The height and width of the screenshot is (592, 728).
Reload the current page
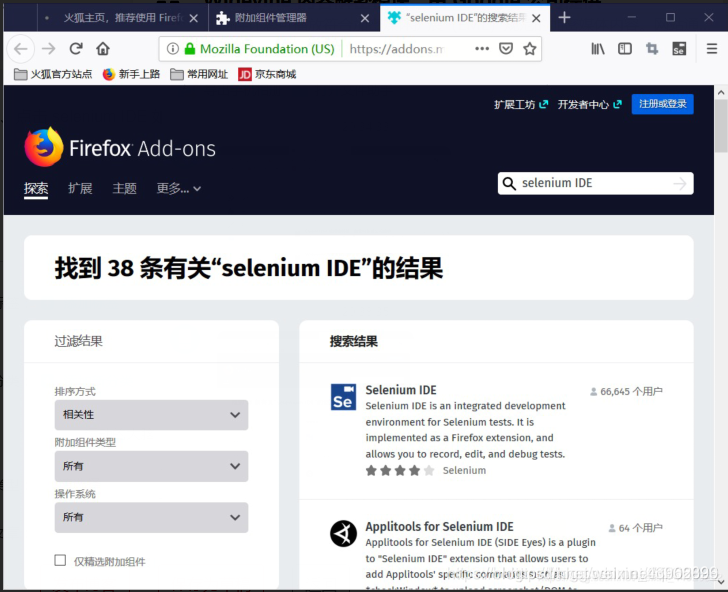(76, 48)
